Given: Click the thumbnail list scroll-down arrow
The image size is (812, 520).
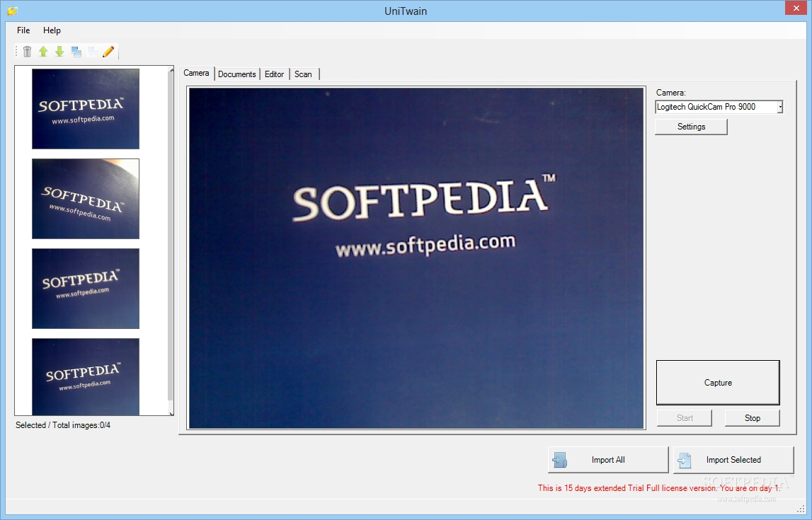Looking at the screenshot, I should point(171,413).
